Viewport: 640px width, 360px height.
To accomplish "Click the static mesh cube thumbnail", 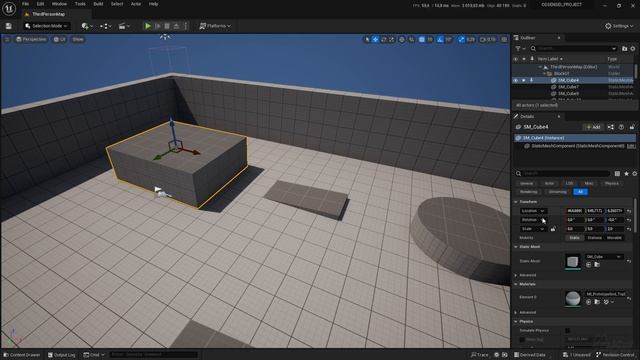I will pyautogui.click(x=573, y=261).
